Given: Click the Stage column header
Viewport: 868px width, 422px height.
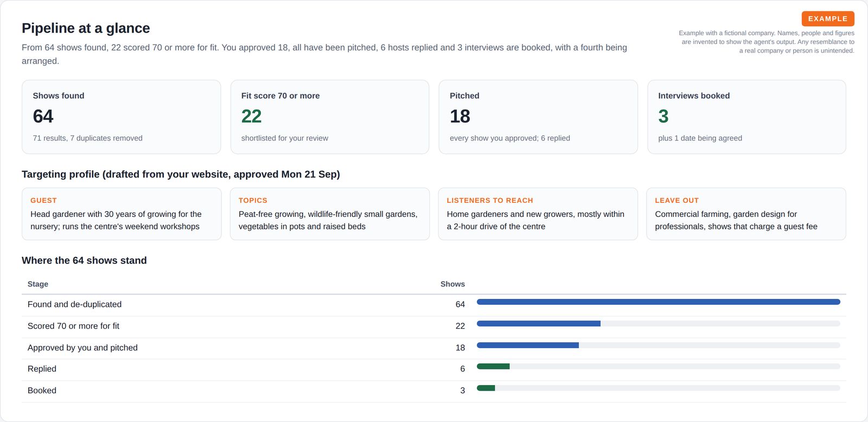Looking at the screenshot, I should tap(38, 284).
